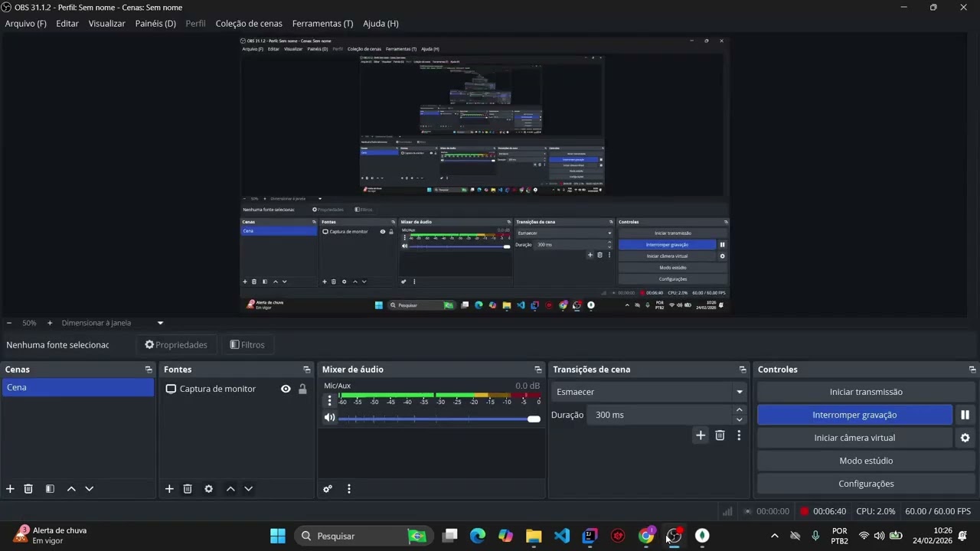Move source down arrow in Fontes
This screenshot has width=980, height=551.
tap(248, 489)
